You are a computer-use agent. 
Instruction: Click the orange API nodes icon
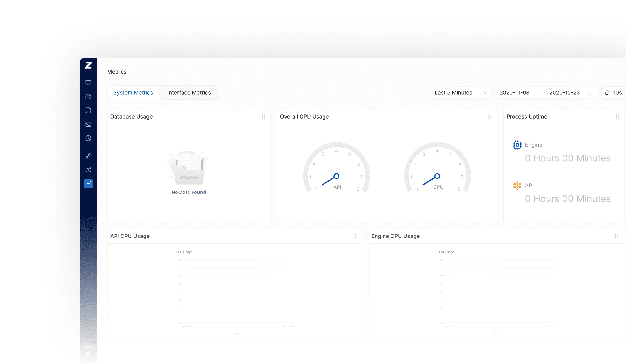click(517, 186)
